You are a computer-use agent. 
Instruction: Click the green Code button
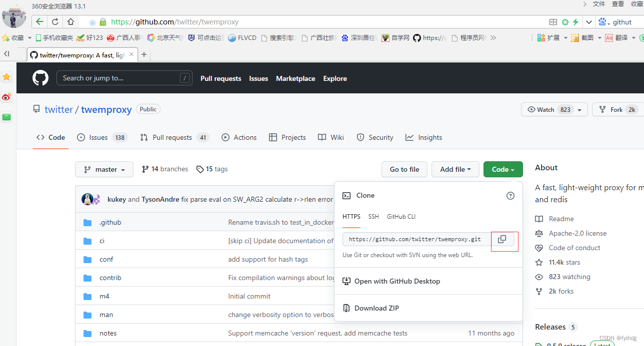502,169
